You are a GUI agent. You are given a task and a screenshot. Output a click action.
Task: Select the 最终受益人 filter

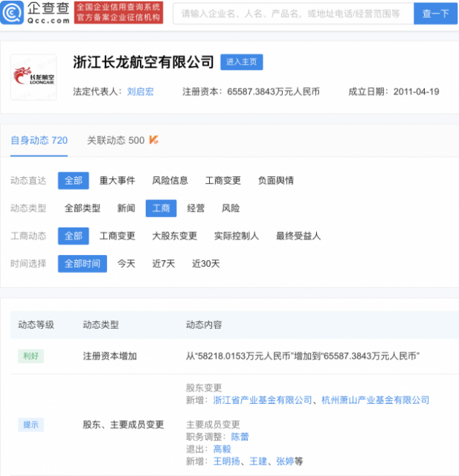(298, 236)
